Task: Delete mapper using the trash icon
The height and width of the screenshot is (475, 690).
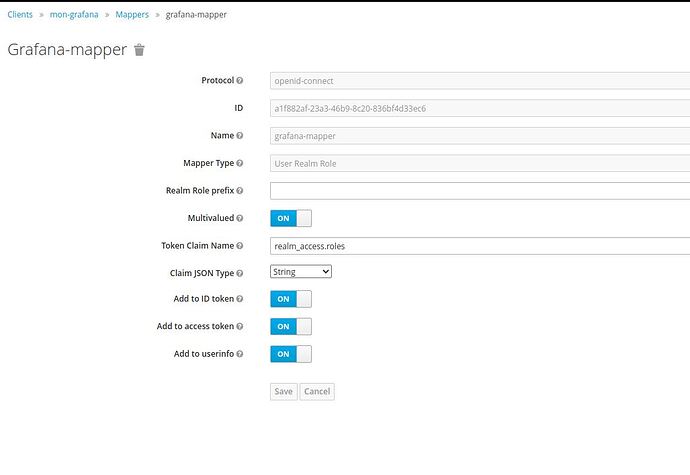Action: (x=139, y=50)
